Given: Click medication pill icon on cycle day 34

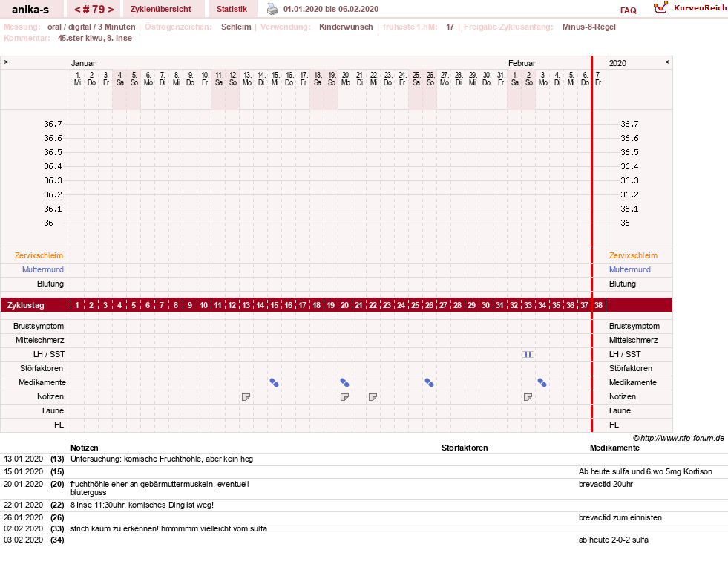Looking at the screenshot, I should [x=542, y=383].
